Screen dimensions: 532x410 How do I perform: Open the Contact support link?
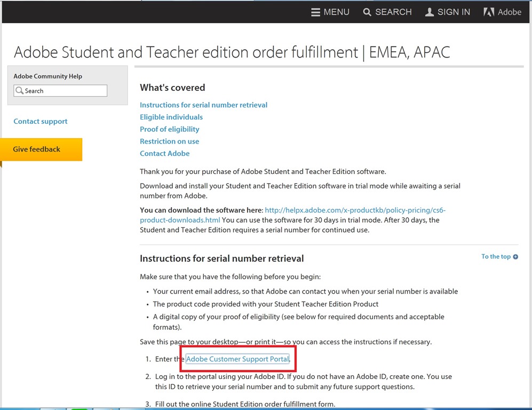pyautogui.click(x=41, y=121)
